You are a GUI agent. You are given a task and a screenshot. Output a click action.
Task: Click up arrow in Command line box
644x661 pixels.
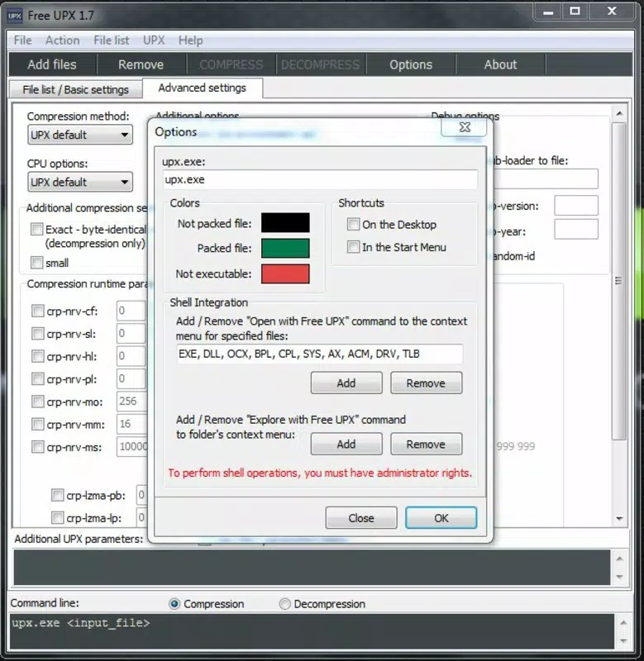point(623,623)
